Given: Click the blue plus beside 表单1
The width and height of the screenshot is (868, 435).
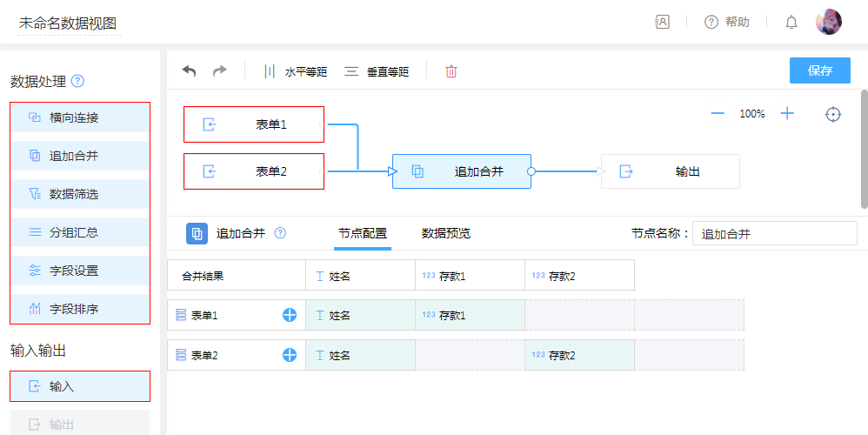Looking at the screenshot, I should pyautogui.click(x=290, y=315).
